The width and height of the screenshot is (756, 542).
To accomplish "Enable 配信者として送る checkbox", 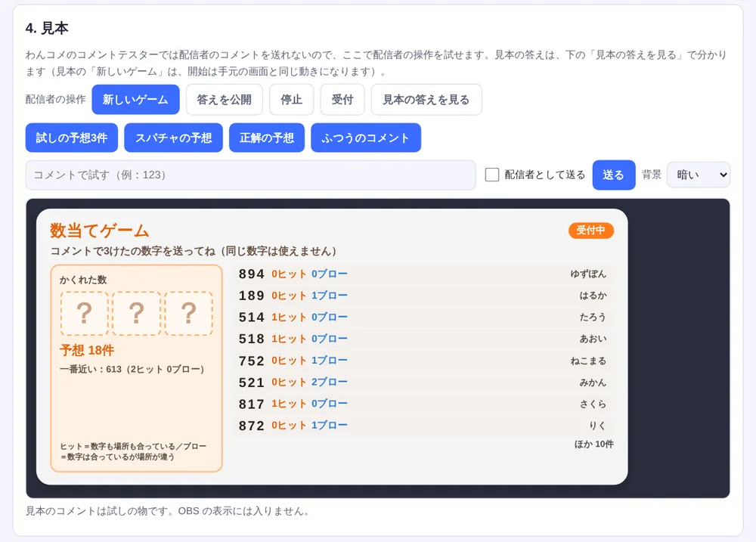I will 492,175.
